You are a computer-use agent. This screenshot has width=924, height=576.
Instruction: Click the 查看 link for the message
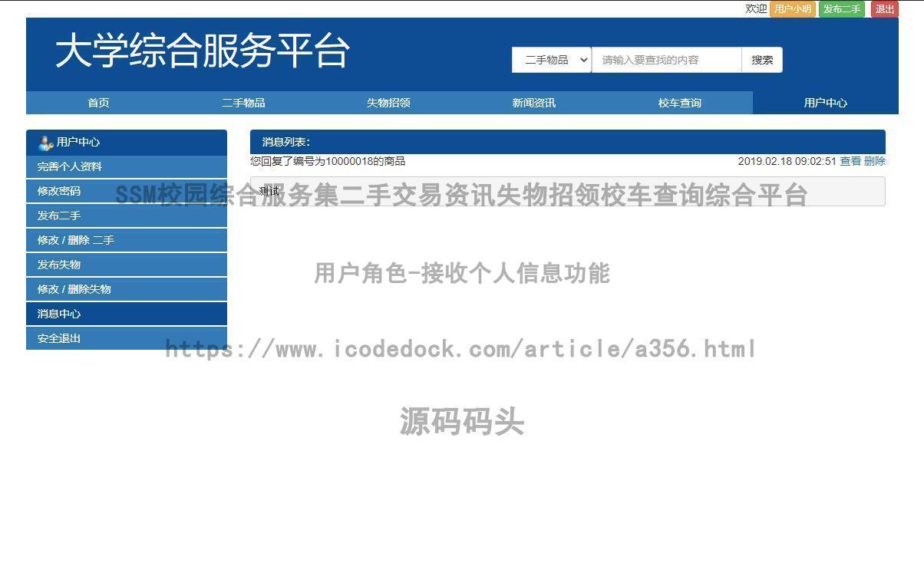[850, 161]
